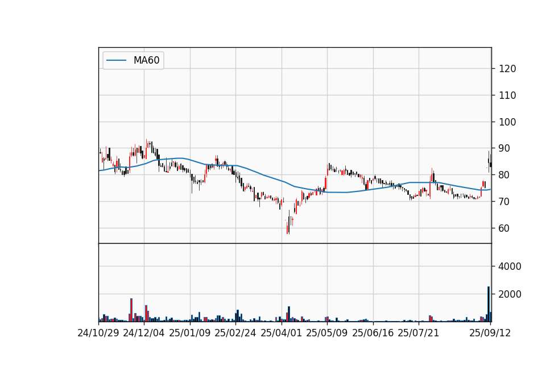Click date label 25/01/09
Screen dimensions: 546x392
pos(190,333)
